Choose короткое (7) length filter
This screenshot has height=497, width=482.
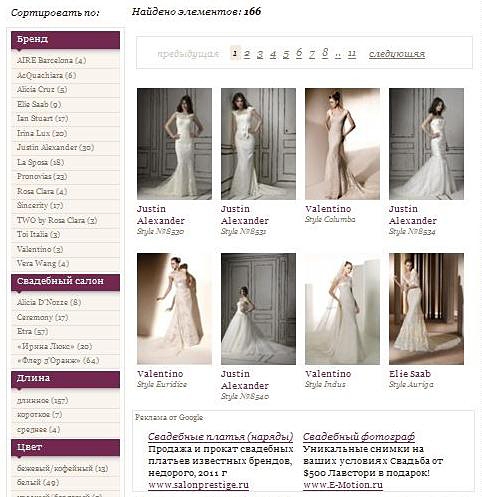coord(39,414)
